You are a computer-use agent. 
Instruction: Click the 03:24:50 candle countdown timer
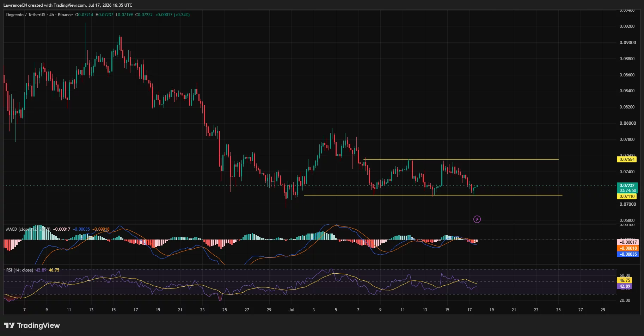click(x=627, y=191)
